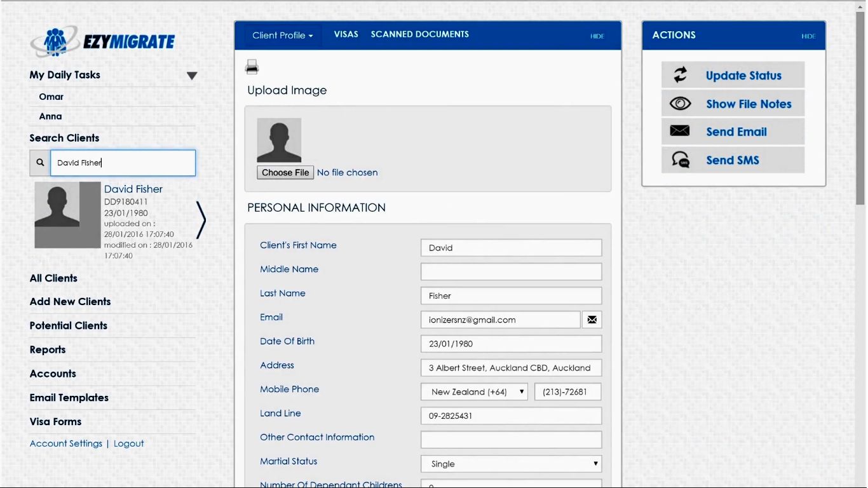The width and height of the screenshot is (868, 488).
Task: Click the Send SMS speech bubble icon
Action: click(681, 159)
